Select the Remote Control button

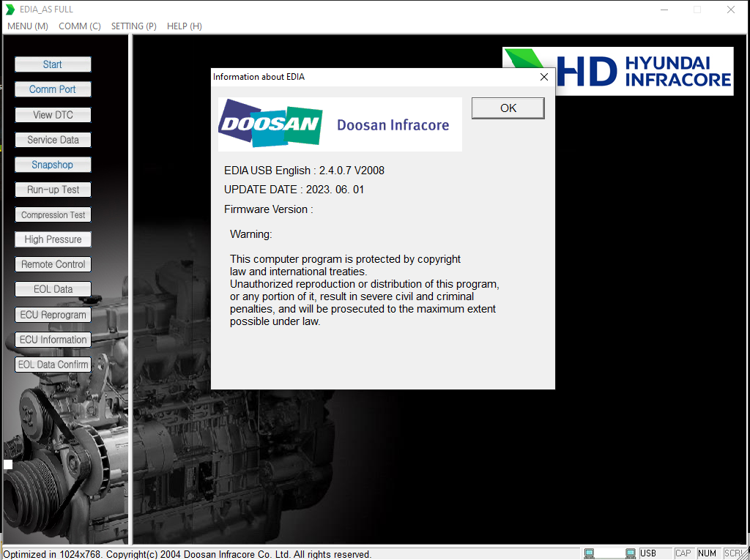tap(53, 264)
